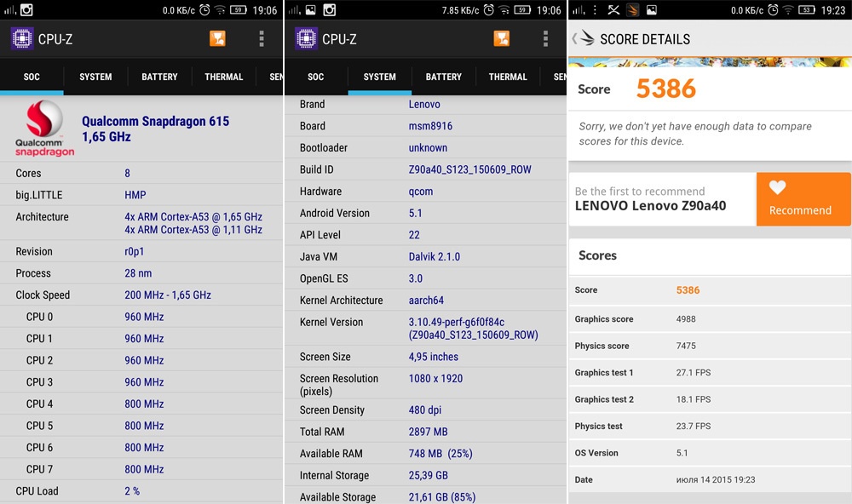Tap Wi-Fi icon in middle status bar

click(504, 9)
